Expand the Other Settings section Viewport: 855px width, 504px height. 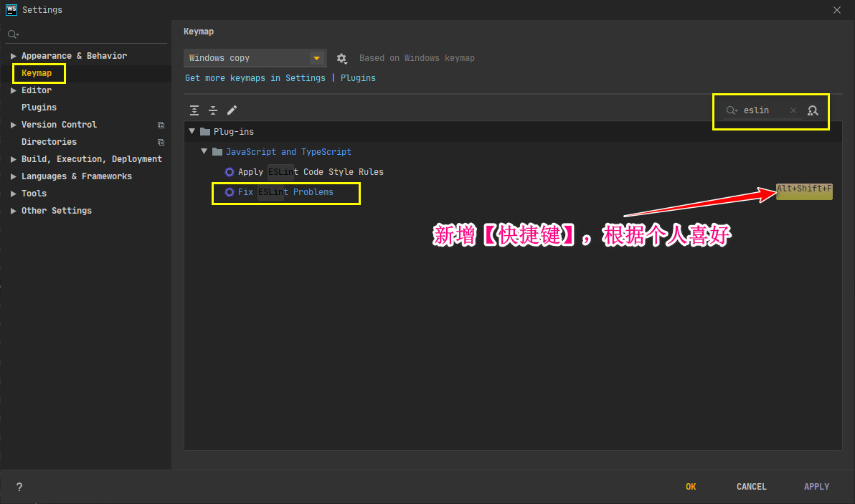click(x=13, y=211)
